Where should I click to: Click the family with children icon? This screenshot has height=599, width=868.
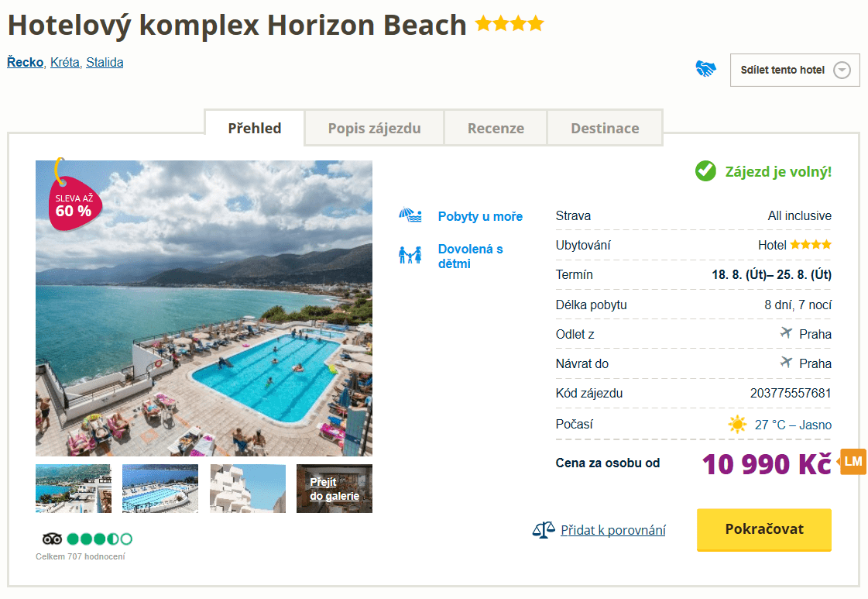coord(410,255)
